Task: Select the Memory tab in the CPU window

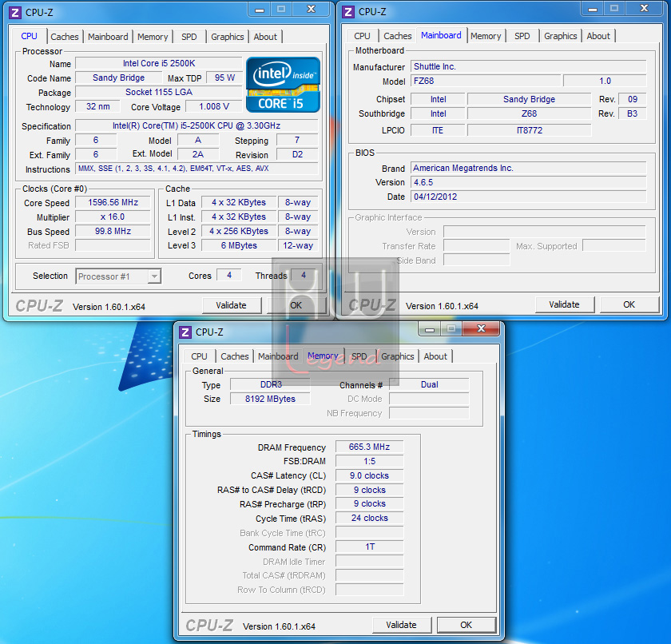Action: 153,37
